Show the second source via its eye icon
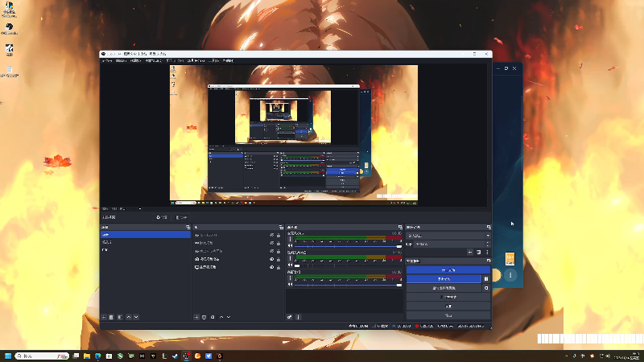 (271, 244)
